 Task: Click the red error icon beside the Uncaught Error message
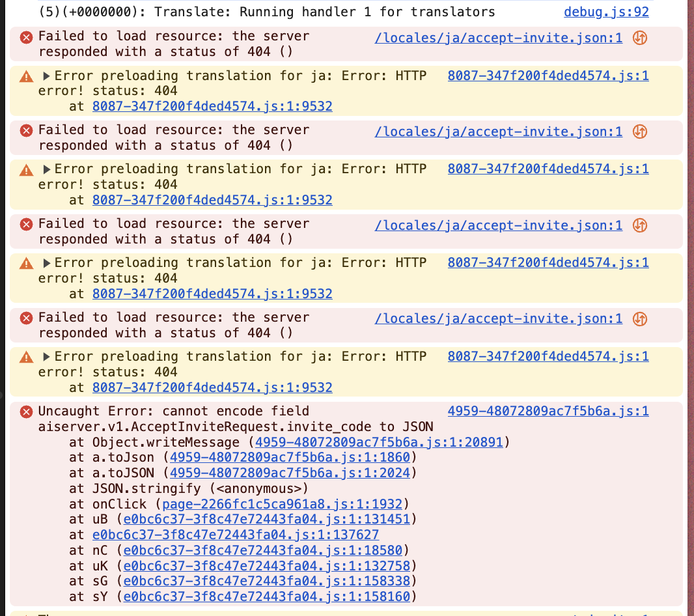click(26, 411)
